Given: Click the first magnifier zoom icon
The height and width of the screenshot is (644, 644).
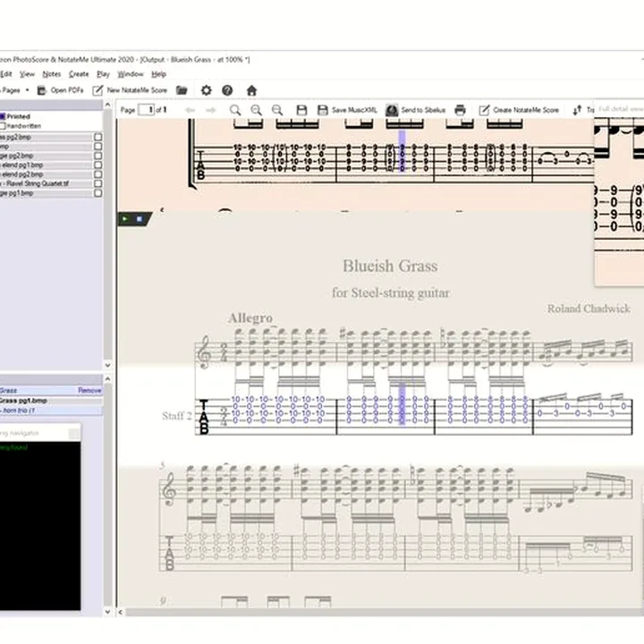Looking at the screenshot, I should coord(235,110).
